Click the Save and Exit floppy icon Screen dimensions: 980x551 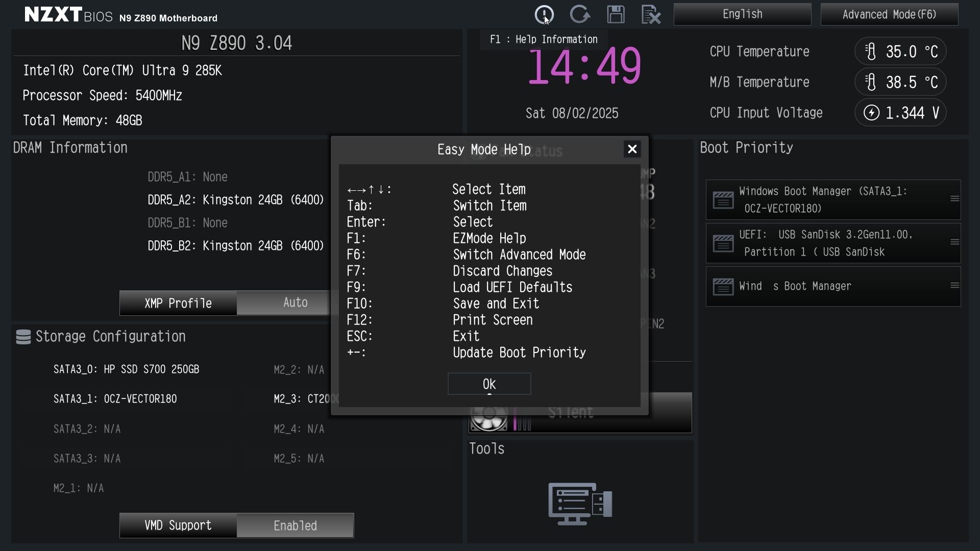(x=616, y=14)
